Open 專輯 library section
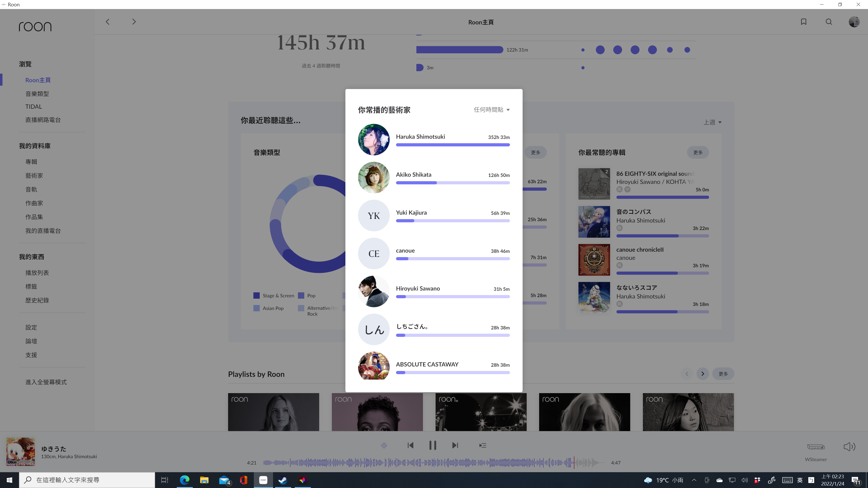This screenshot has height=488, width=868. [31, 162]
